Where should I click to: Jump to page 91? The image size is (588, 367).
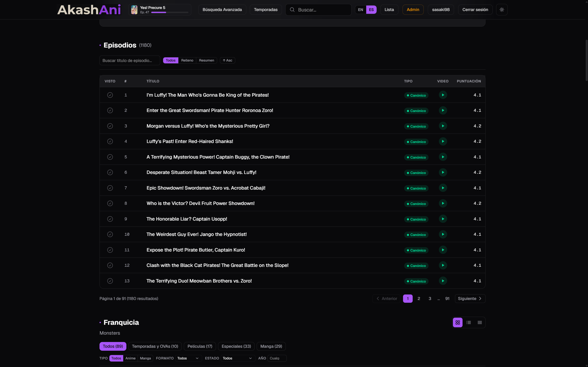[447, 299]
